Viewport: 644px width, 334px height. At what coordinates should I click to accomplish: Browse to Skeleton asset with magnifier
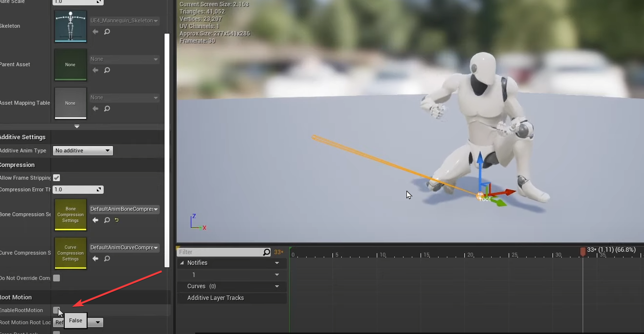pyautogui.click(x=107, y=32)
